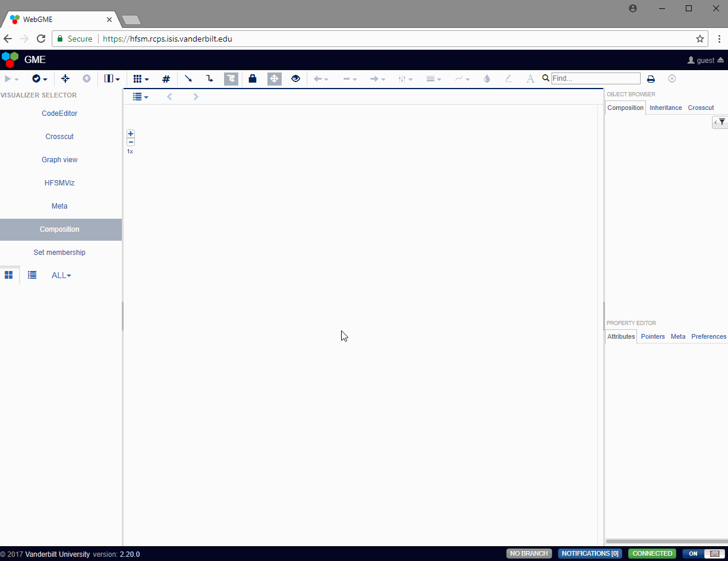Screen dimensions: 728x561
Task: Click the eye visibility icon in toolbar
Action: click(295, 78)
